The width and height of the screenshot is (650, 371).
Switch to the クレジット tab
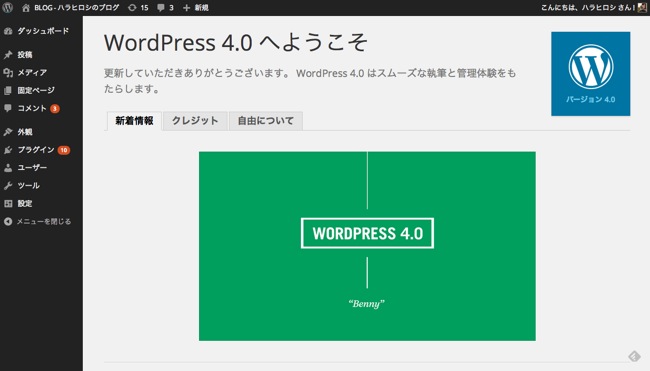(195, 121)
